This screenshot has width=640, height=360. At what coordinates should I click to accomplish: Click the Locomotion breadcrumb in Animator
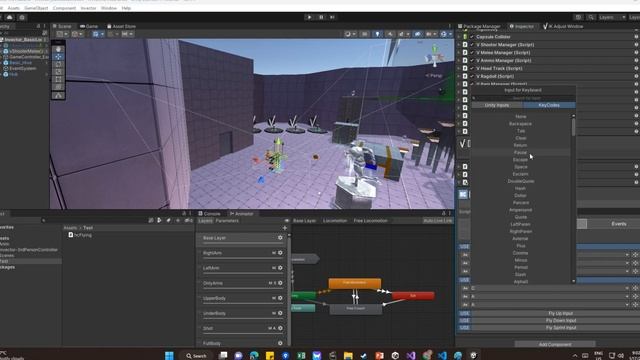pos(335,220)
